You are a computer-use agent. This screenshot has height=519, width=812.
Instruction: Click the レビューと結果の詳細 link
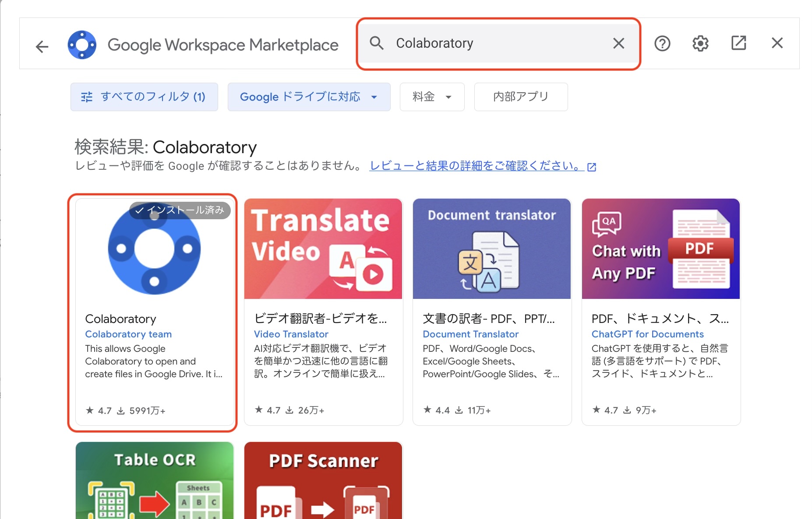tap(477, 166)
